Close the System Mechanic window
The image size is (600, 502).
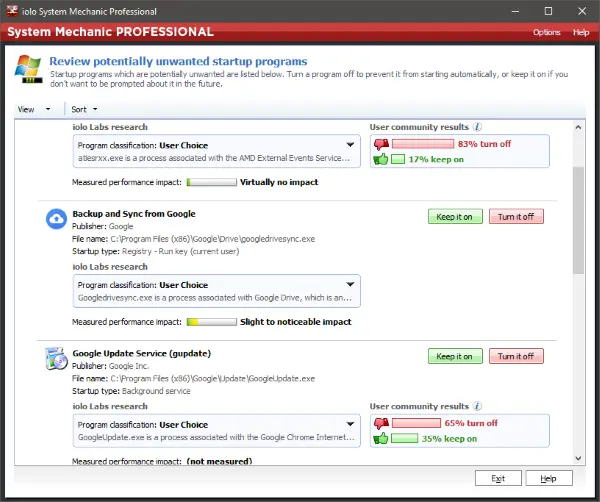[582, 11]
